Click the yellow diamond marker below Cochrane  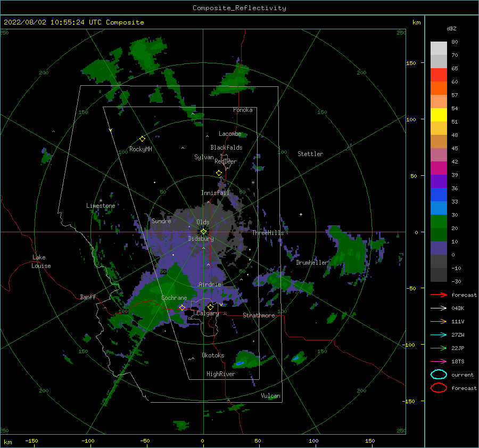point(182,307)
